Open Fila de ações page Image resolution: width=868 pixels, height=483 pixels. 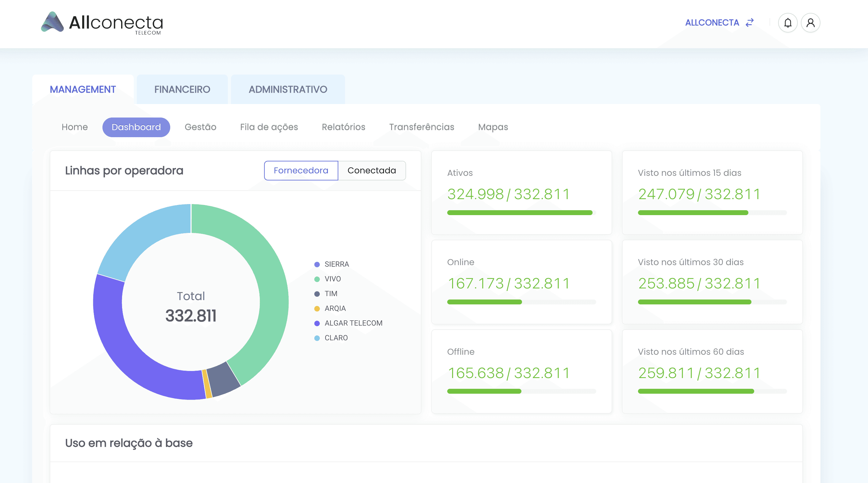pyautogui.click(x=269, y=127)
